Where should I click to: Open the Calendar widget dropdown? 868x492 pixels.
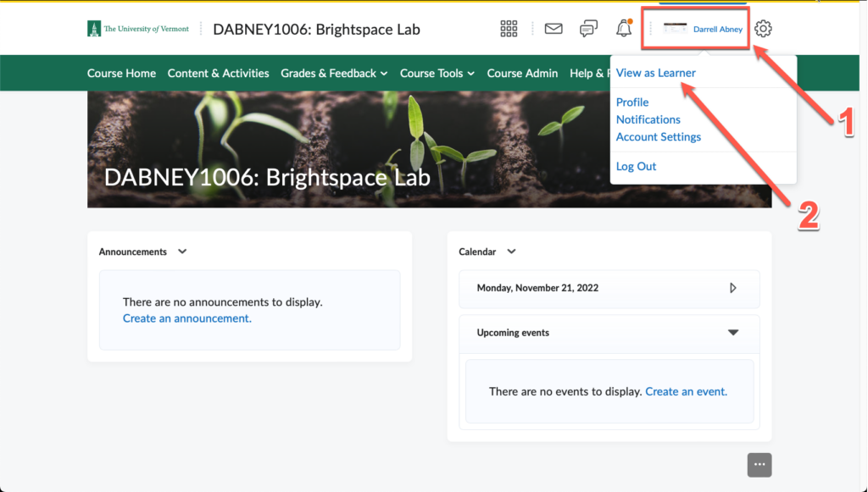coord(511,252)
